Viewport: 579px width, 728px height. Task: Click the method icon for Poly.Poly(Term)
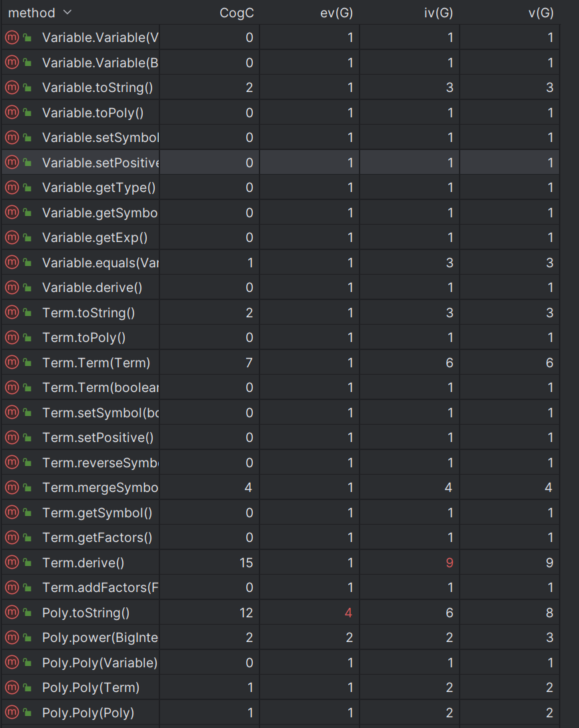tap(11, 687)
